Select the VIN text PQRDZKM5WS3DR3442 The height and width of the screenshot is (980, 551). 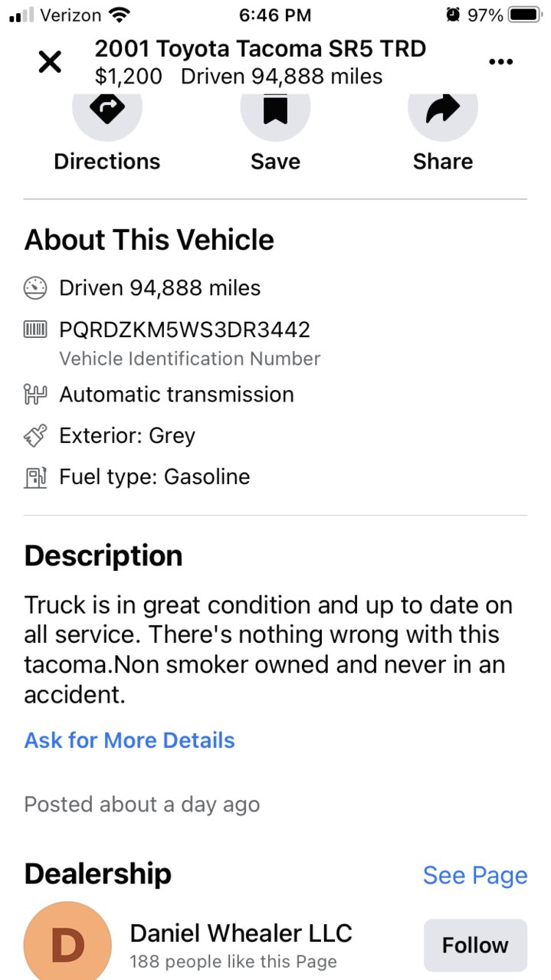[185, 330]
